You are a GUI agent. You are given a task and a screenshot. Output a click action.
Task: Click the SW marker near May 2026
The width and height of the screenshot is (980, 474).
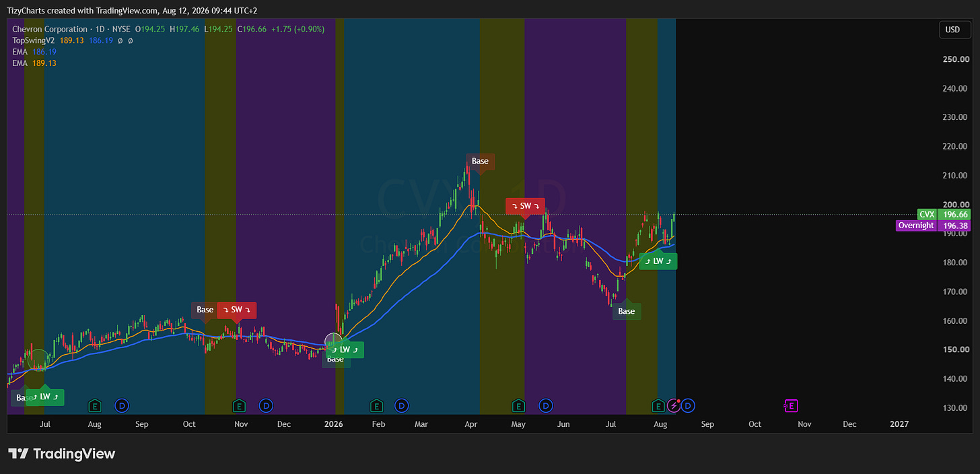[x=525, y=206]
